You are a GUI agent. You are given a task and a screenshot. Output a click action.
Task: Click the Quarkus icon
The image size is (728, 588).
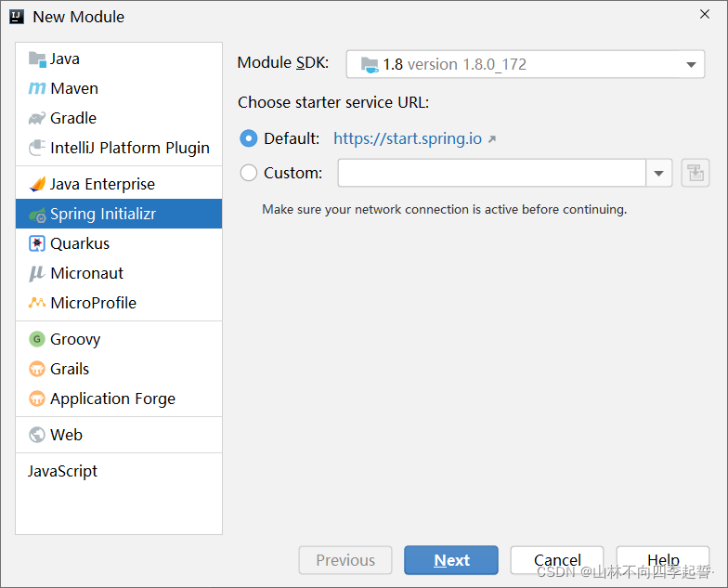[37, 243]
